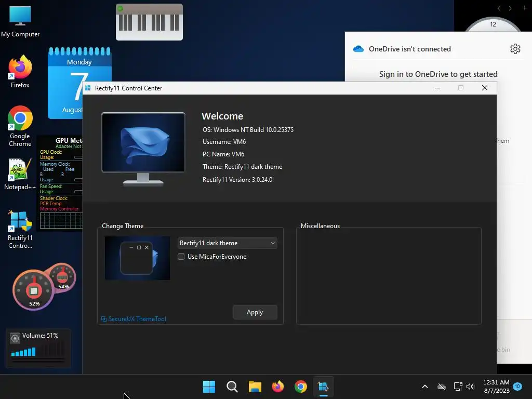Open My Computer desktop icon
Screen dimensions: 532x399
[20, 22]
